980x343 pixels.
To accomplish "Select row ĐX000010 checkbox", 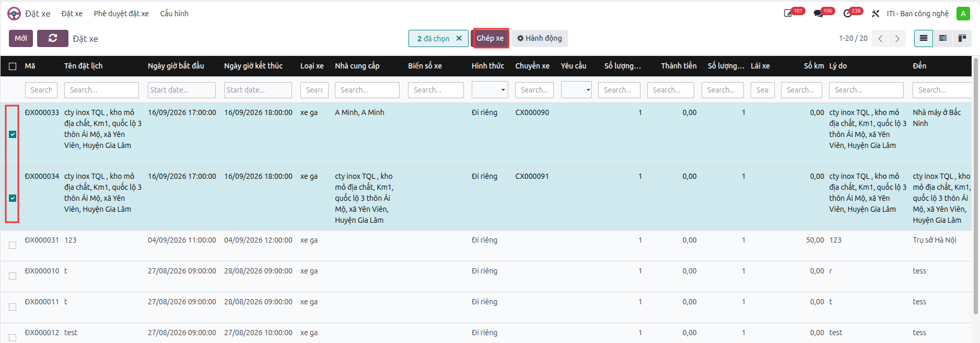I will coord(13,276).
